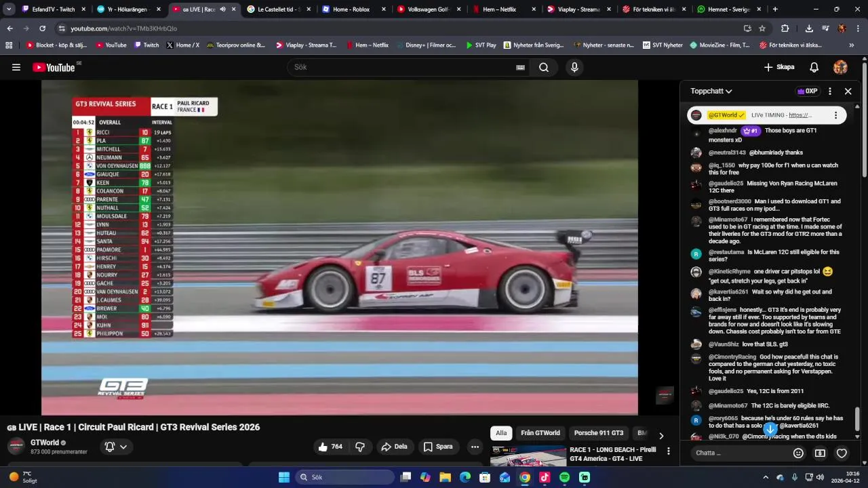Show hidden system tray icons
Viewport: 868px width, 488px height.
tap(766, 477)
